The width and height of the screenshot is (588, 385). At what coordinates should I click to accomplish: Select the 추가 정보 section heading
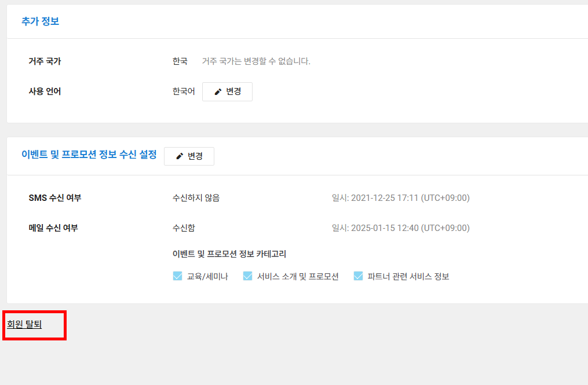click(39, 20)
